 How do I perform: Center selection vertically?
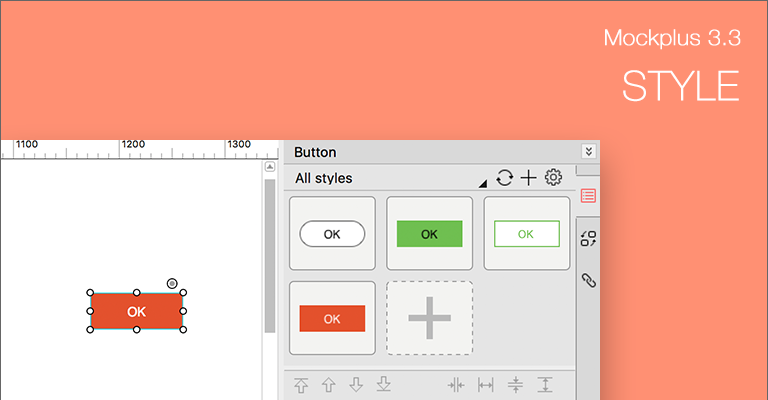coord(515,385)
